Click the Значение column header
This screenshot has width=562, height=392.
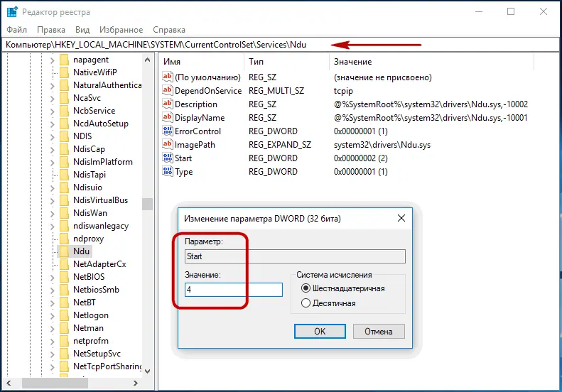431,62
